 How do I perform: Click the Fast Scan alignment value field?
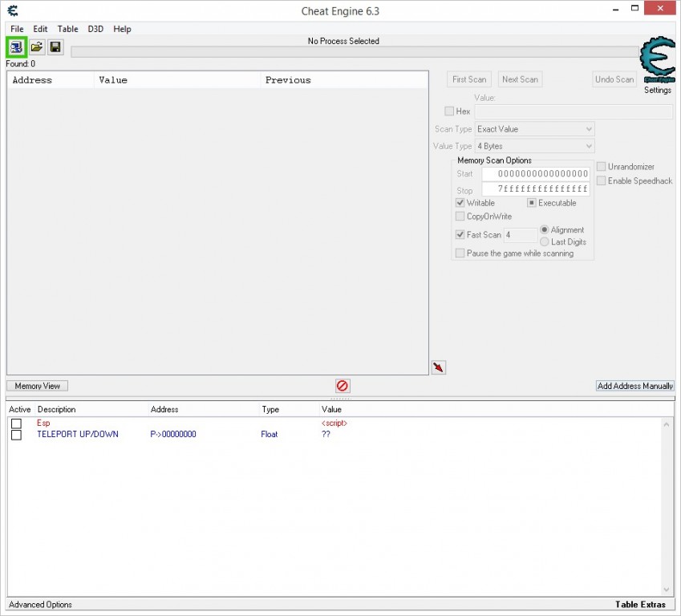pos(521,235)
